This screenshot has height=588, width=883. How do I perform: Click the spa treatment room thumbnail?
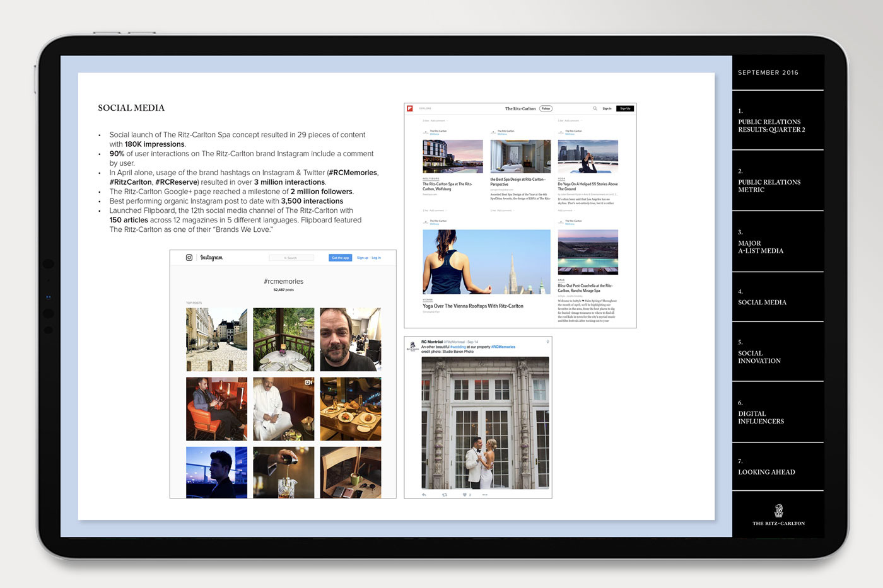[x=520, y=156]
